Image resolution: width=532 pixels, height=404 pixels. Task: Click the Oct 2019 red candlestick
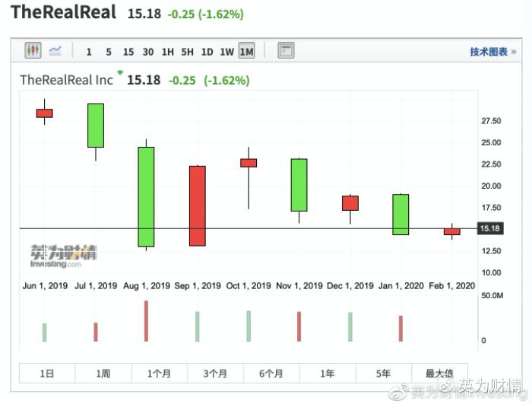click(249, 163)
